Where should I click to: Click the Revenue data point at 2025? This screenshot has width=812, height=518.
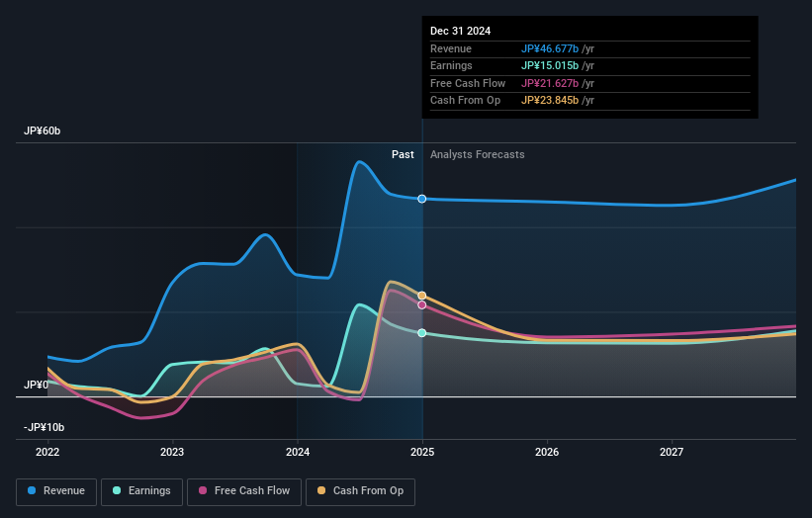(x=422, y=199)
